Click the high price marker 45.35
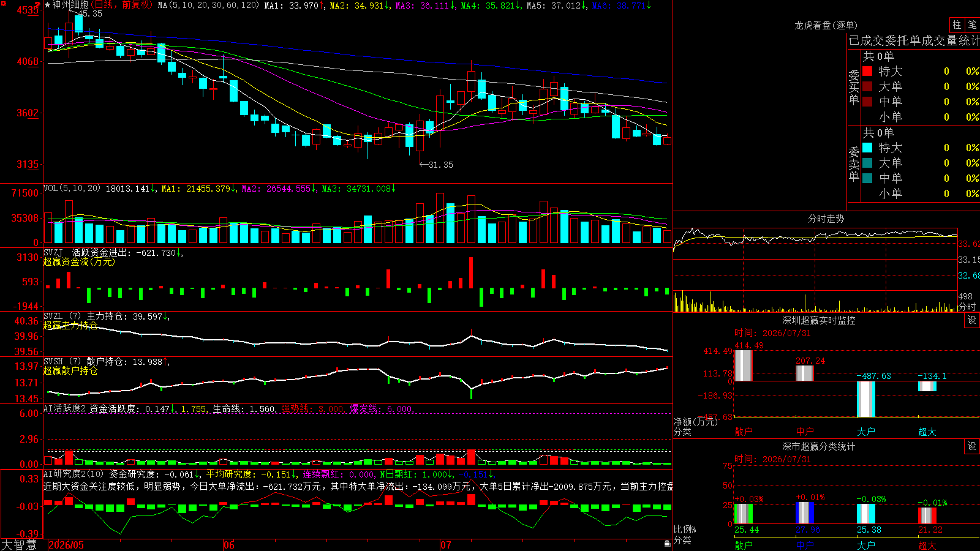Screen dimensions: 980x551 point(90,13)
